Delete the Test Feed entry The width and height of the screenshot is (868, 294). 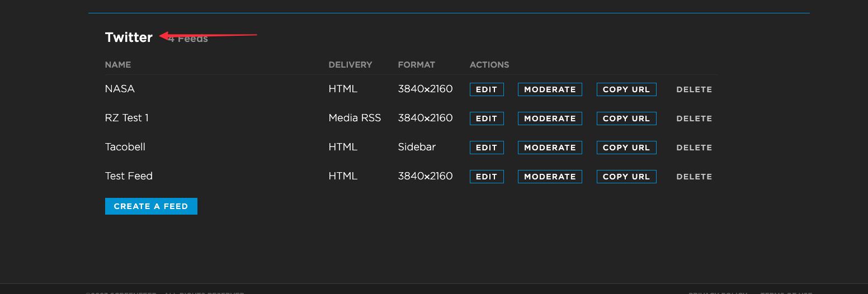click(x=694, y=177)
